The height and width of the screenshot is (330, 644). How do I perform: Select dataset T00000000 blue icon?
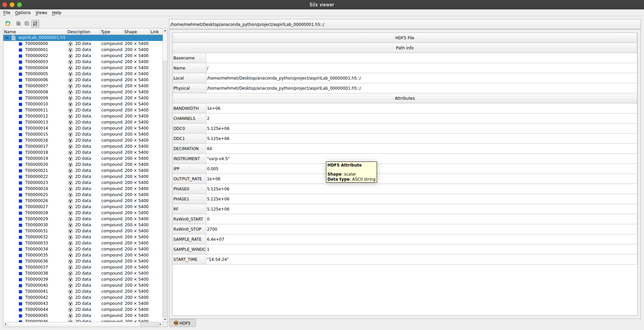[20, 44]
